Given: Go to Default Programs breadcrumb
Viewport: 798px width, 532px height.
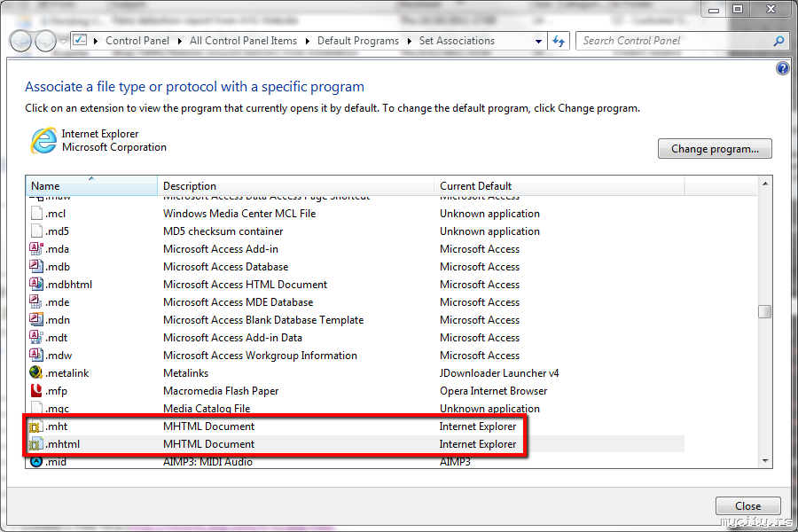Looking at the screenshot, I should coord(358,41).
